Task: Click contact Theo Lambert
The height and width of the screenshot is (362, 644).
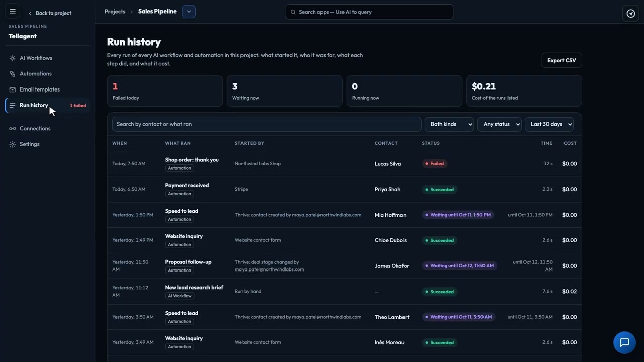Action: (x=392, y=317)
